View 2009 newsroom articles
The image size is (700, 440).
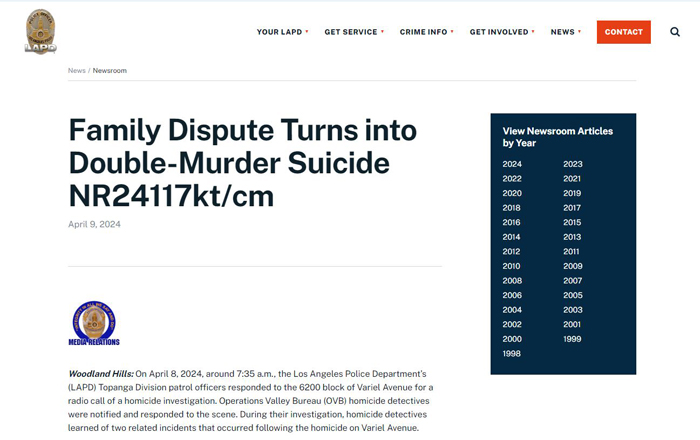[573, 266]
